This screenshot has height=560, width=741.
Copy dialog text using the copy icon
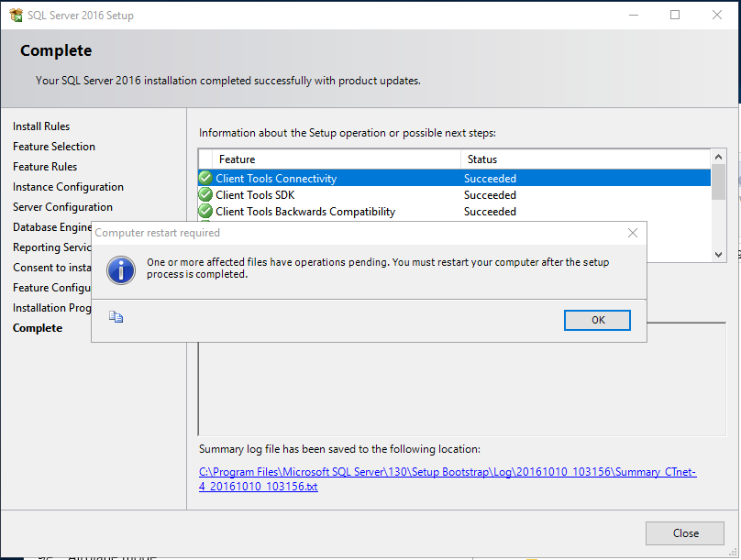(x=114, y=316)
